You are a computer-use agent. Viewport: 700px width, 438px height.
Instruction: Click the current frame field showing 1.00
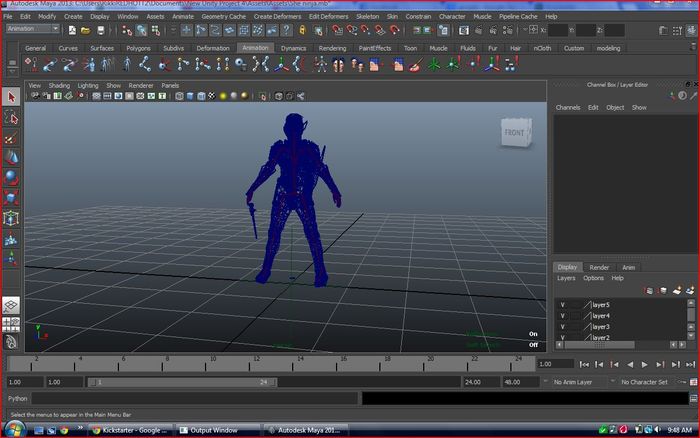coord(555,364)
